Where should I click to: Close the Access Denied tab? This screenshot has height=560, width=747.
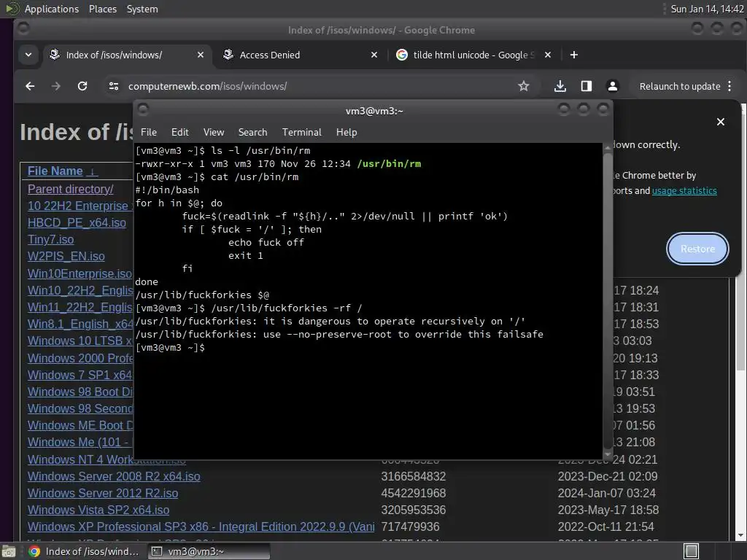point(374,55)
